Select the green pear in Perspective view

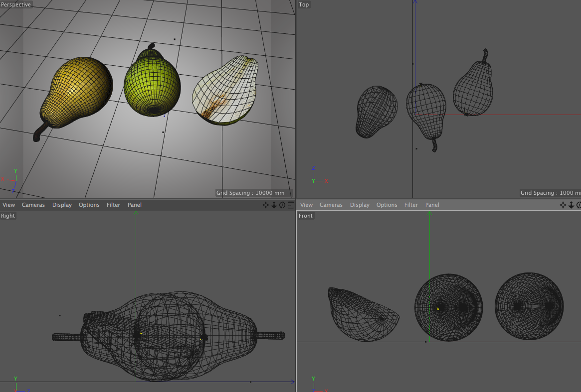[152, 83]
